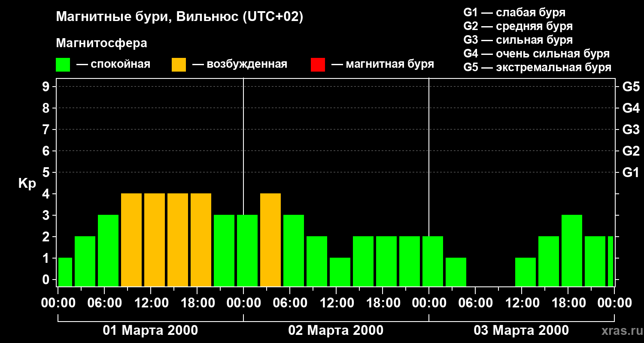
Task: Click the red 'магнитная буря' legend swatch
Action: point(318,65)
